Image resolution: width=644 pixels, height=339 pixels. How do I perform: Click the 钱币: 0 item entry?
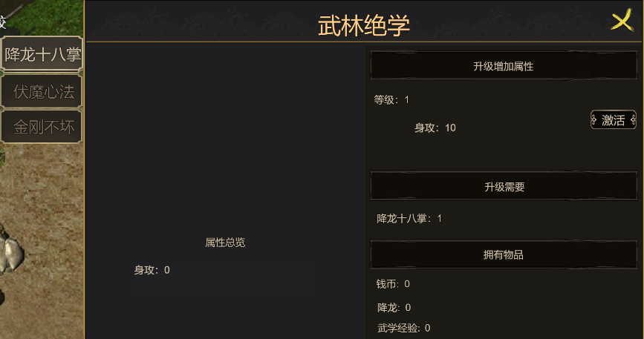pos(394,283)
